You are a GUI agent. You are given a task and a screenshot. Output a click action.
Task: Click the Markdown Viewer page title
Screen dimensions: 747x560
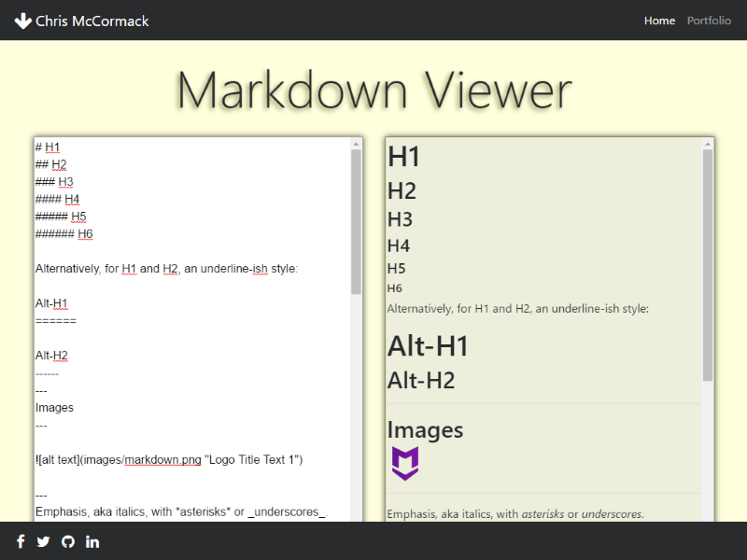coord(373,91)
